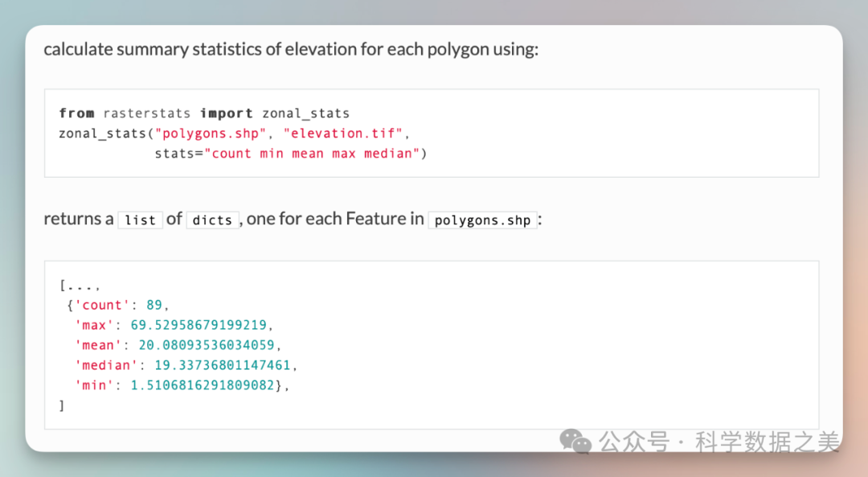This screenshot has height=477, width=868.
Task: Click the "from" keyword in the code
Action: (76, 113)
